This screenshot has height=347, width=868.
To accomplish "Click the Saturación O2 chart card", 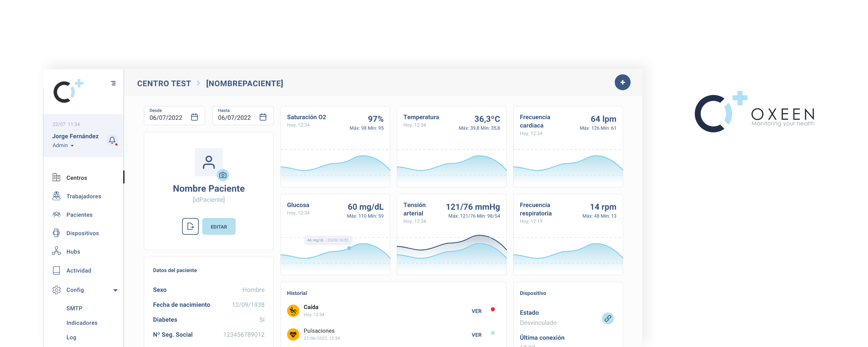I will (335, 146).
